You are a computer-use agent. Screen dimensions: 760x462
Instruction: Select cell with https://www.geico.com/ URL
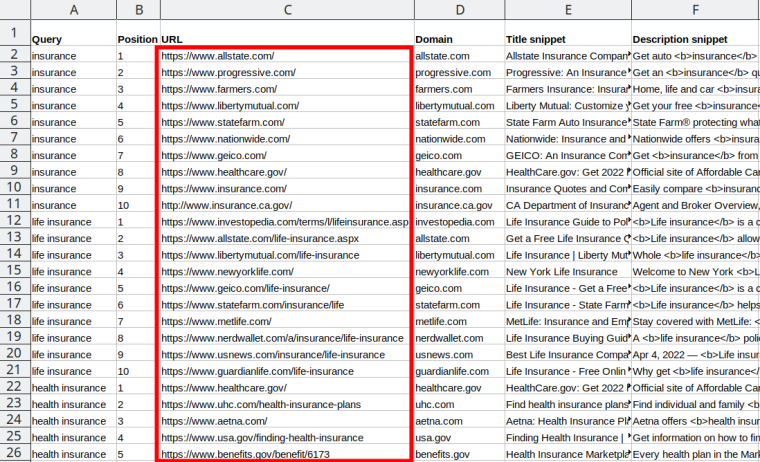[287, 155]
